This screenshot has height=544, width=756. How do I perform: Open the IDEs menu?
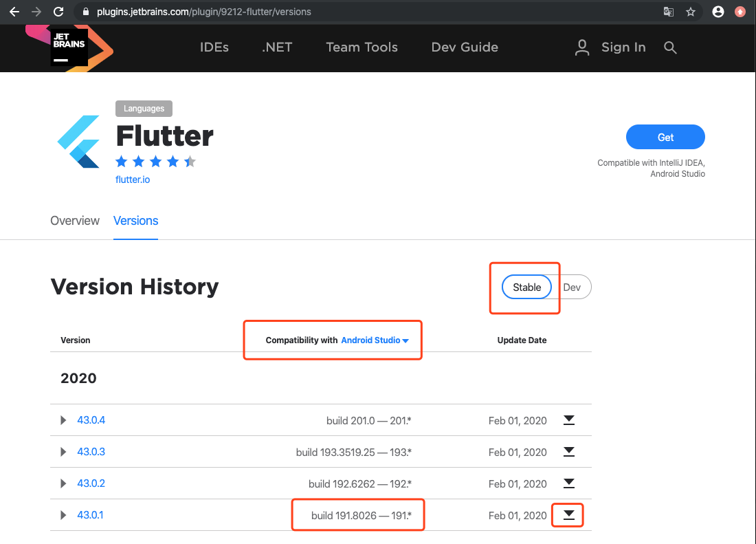point(214,47)
